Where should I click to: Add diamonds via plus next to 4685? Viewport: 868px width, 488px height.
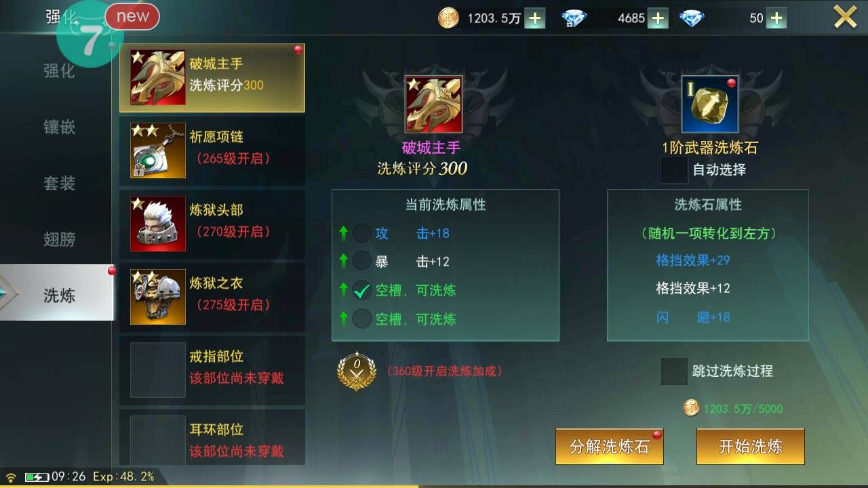[658, 18]
